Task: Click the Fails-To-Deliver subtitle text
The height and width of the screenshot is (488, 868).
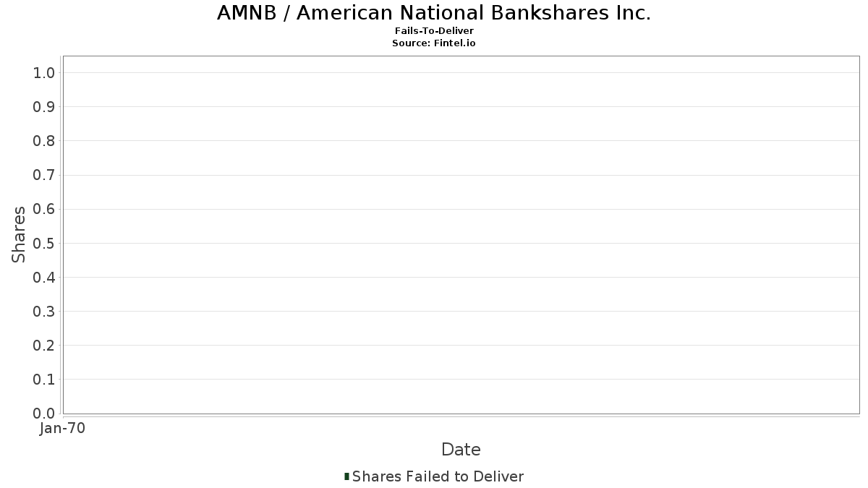Action: [x=434, y=31]
